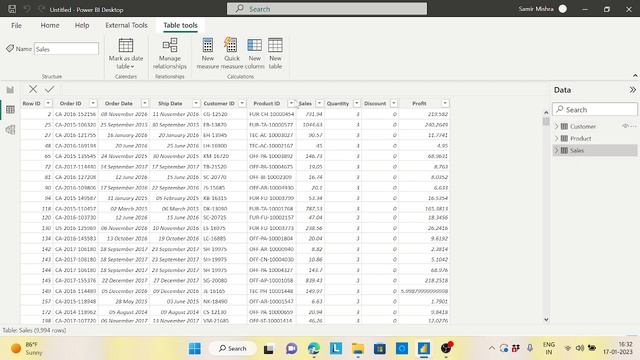The height and width of the screenshot is (360, 640).
Task: Open Order ID column filter dropdown
Action: [93, 103]
